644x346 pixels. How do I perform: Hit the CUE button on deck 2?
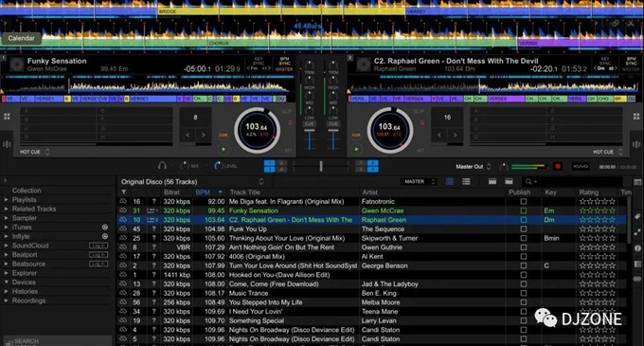coord(356,135)
